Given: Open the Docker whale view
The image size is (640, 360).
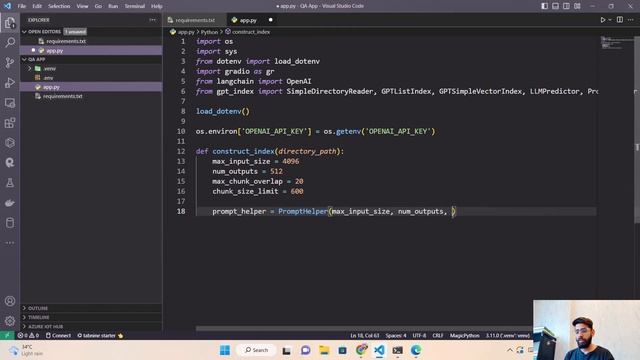Looking at the screenshot, I should (x=10, y=202).
